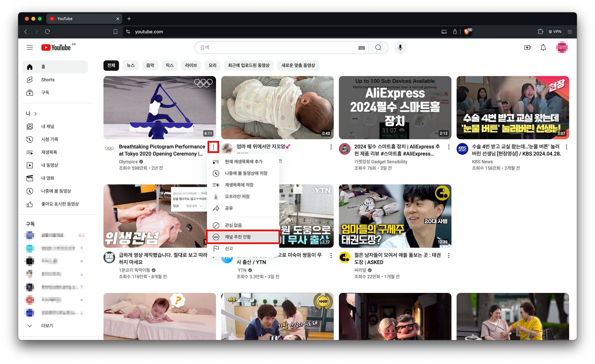Start voice search with microphone
The width and height of the screenshot is (595, 364).
pyautogui.click(x=400, y=48)
